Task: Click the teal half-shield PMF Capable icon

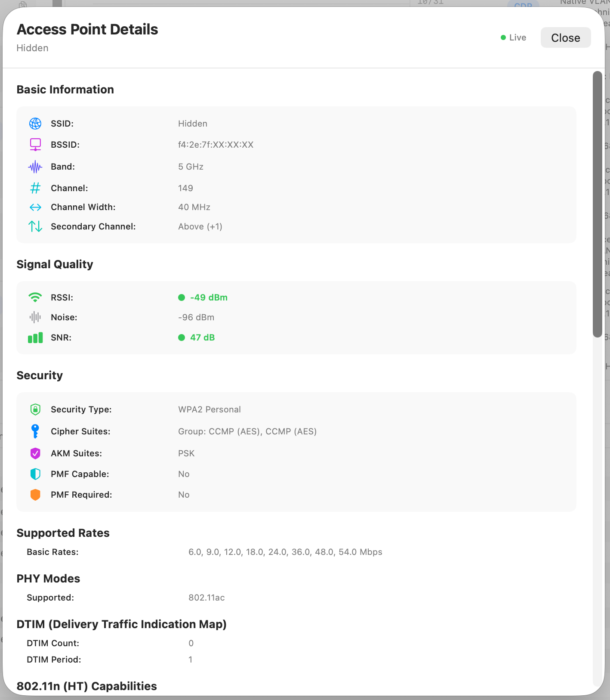Action: tap(35, 474)
